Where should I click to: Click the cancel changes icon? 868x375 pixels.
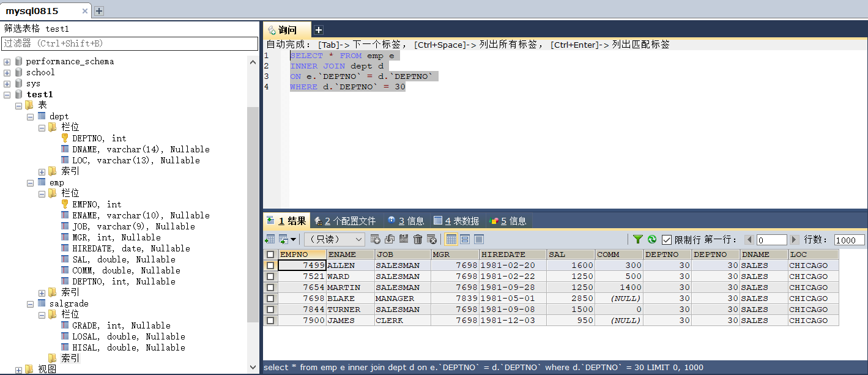point(432,239)
